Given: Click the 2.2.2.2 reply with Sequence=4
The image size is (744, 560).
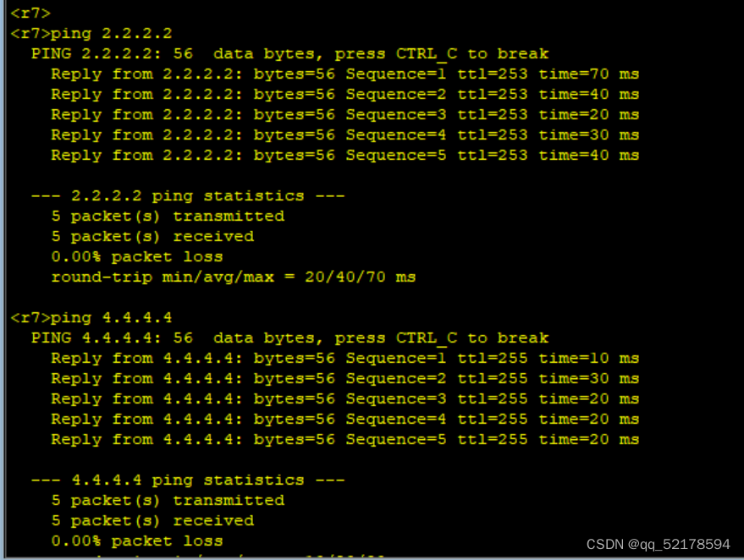Looking at the screenshot, I should [344, 135].
